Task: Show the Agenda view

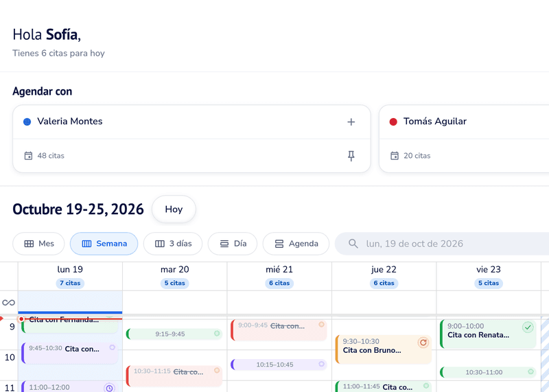Action: (296, 244)
